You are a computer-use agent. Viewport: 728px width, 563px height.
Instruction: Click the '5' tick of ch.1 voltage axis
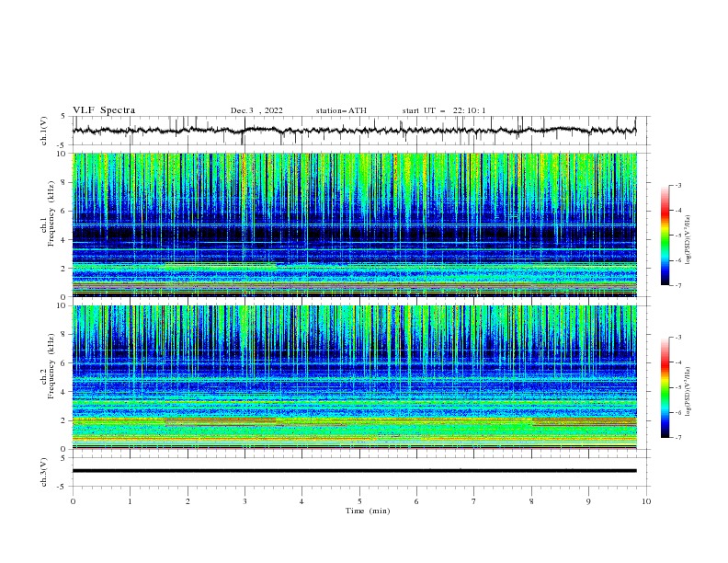(x=63, y=117)
